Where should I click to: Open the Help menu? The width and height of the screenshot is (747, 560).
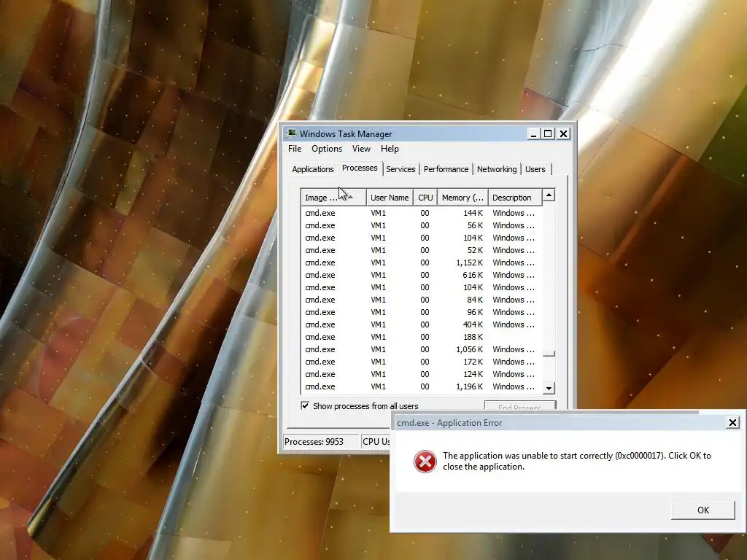[390, 149]
